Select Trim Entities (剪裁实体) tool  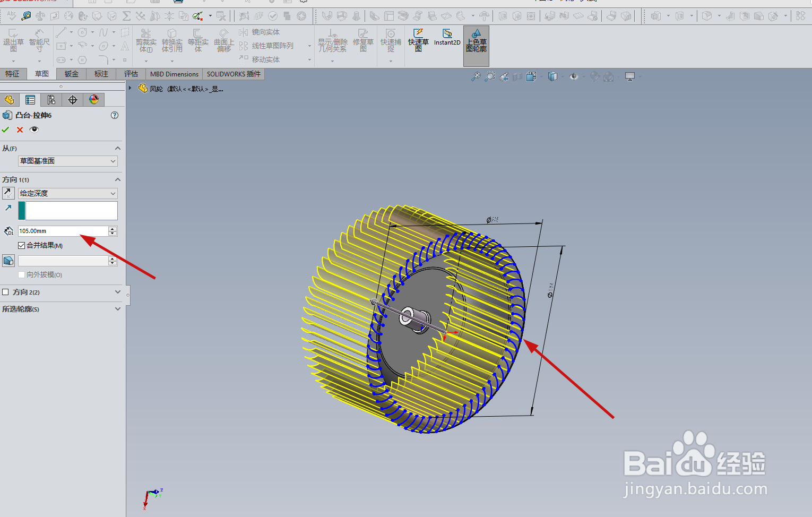pos(146,40)
